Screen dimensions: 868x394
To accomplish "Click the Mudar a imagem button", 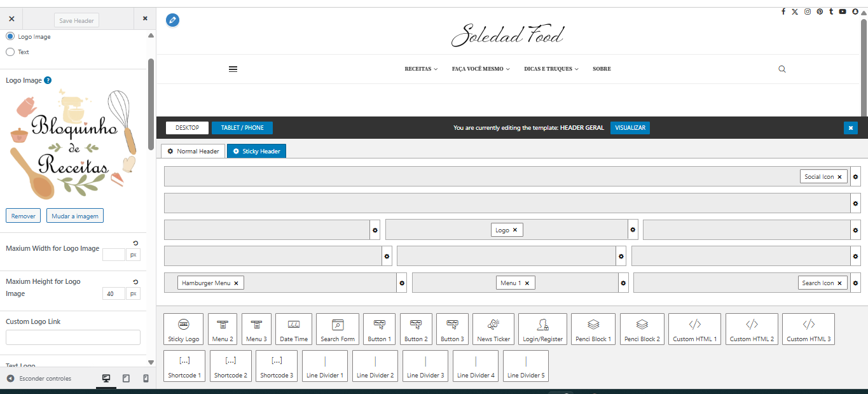I will (74, 216).
